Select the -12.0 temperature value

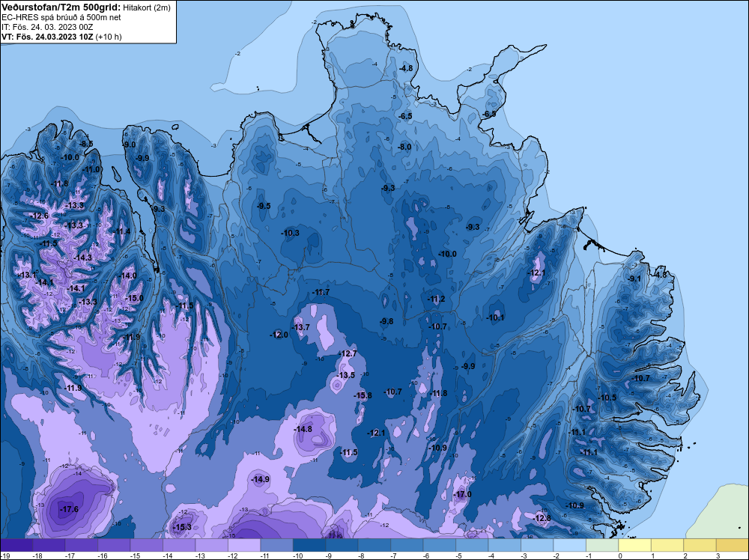pyautogui.click(x=279, y=335)
